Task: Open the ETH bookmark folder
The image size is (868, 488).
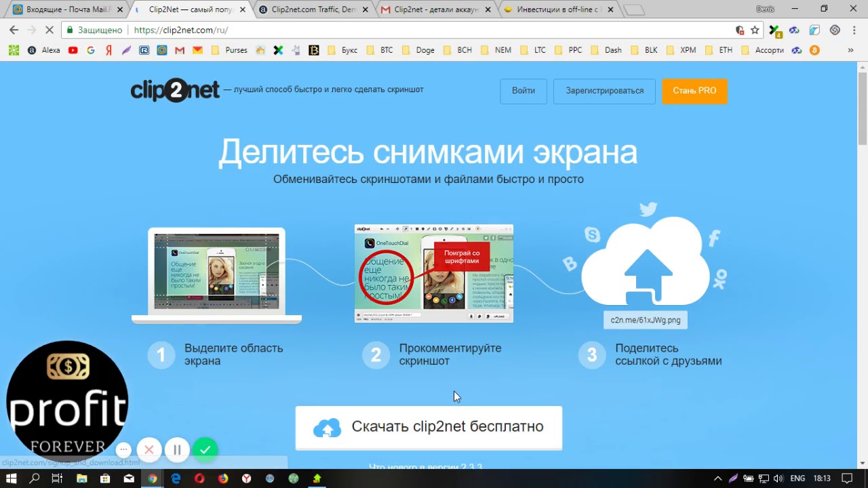Action: 719,50
